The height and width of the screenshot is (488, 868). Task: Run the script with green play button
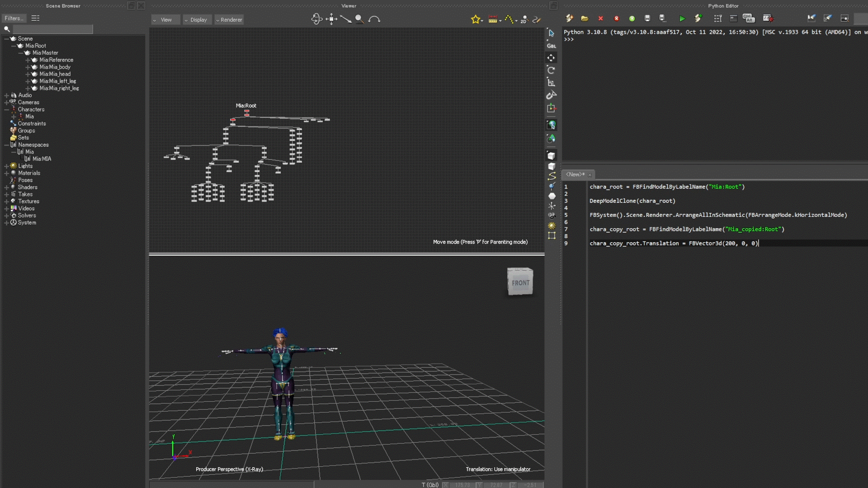tap(682, 19)
